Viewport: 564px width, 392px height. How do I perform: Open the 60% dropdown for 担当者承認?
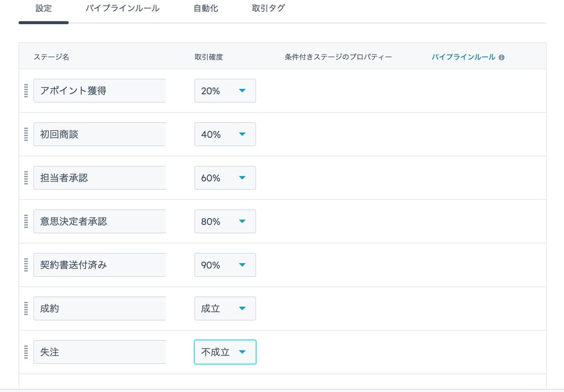tap(225, 178)
